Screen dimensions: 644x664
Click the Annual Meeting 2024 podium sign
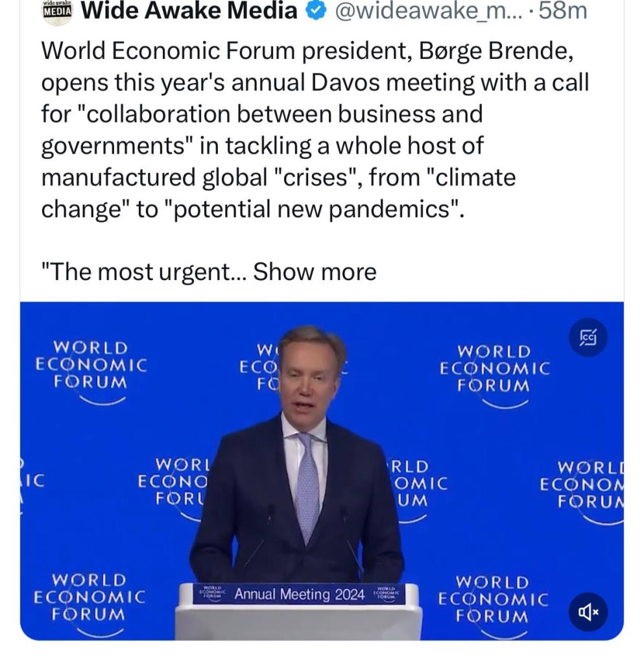tap(299, 594)
